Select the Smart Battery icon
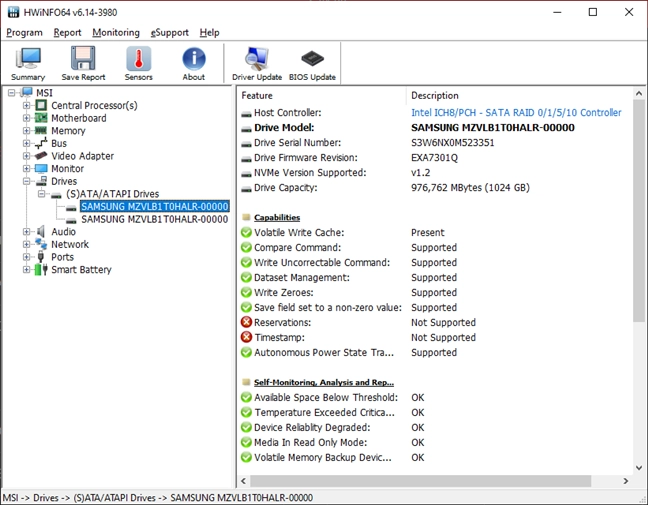Viewport: 648px width, 505px height. [41, 269]
